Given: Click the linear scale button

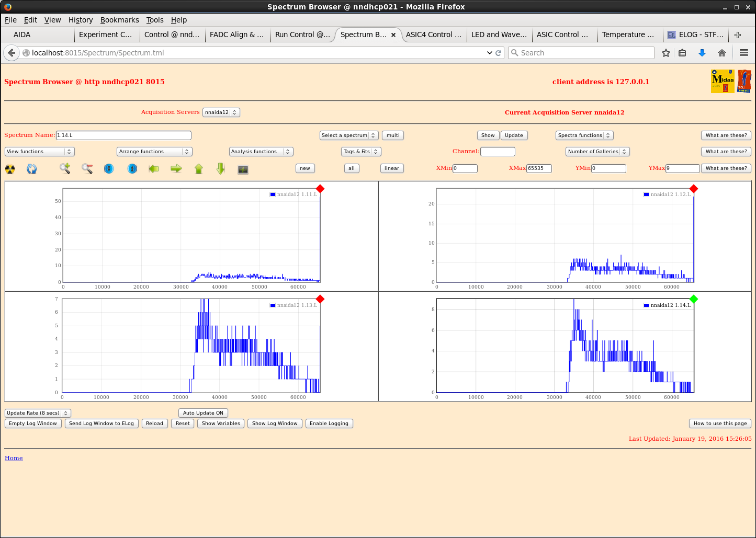Looking at the screenshot, I should (x=392, y=168).
